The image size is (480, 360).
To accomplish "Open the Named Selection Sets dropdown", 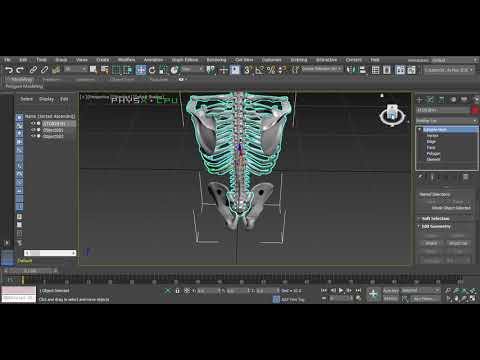I will (322, 69).
